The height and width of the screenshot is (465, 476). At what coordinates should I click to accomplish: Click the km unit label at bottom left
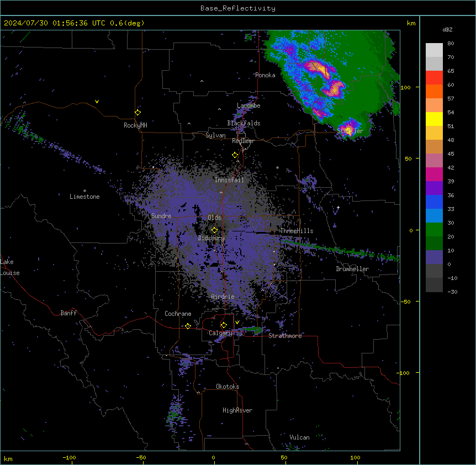point(8,458)
